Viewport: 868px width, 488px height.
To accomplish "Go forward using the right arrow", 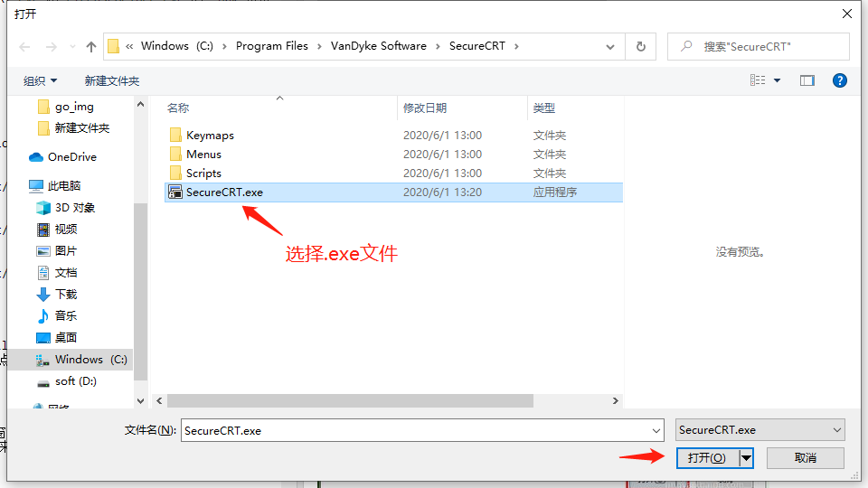I will (x=51, y=47).
